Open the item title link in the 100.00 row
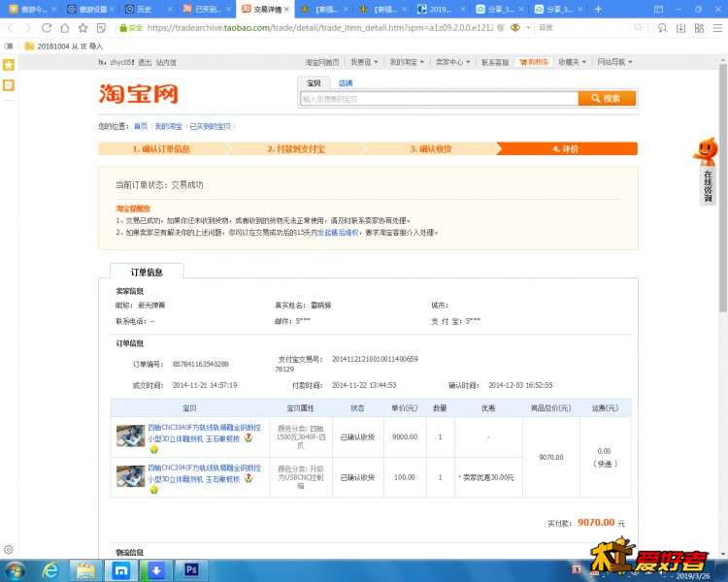 point(204,473)
